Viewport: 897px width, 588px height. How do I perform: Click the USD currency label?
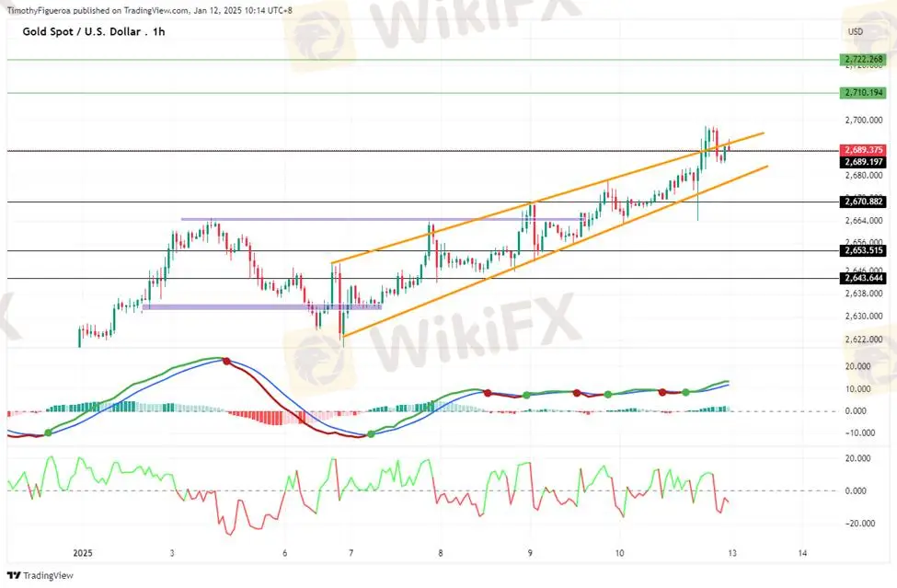856,31
